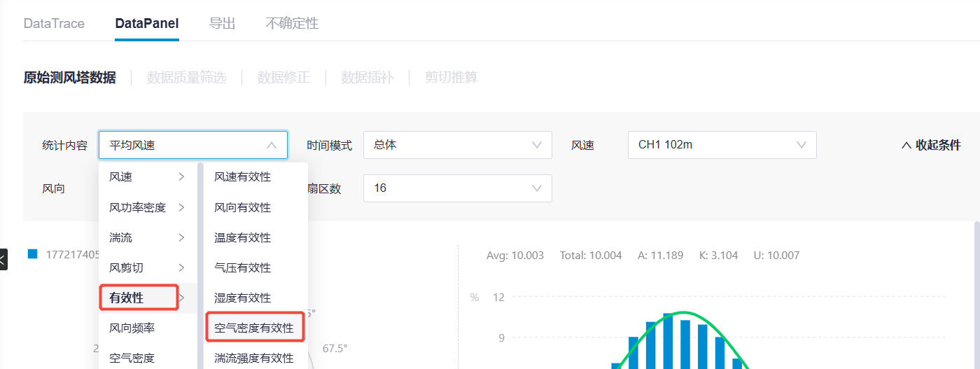Select 有效性 in the category menu
The image size is (980, 369).
(139, 298)
